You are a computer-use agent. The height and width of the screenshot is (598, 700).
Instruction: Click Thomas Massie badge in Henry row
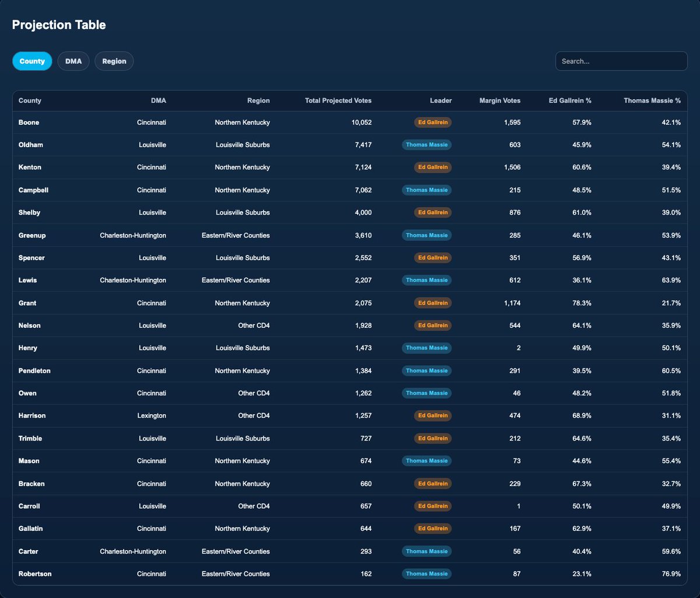pos(427,348)
